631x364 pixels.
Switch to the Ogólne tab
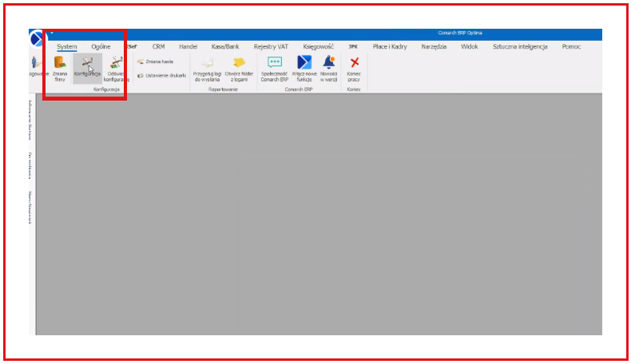101,46
